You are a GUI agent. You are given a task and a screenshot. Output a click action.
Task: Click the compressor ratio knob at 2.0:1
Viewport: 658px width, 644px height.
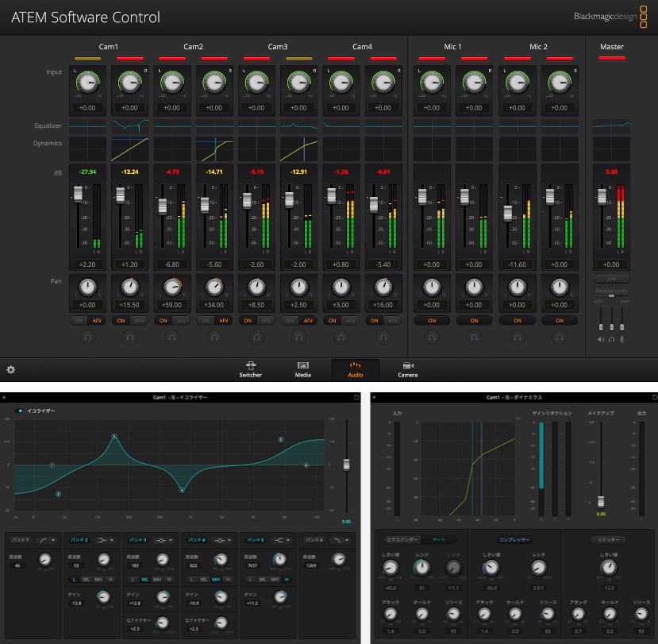click(x=538, y=568)
